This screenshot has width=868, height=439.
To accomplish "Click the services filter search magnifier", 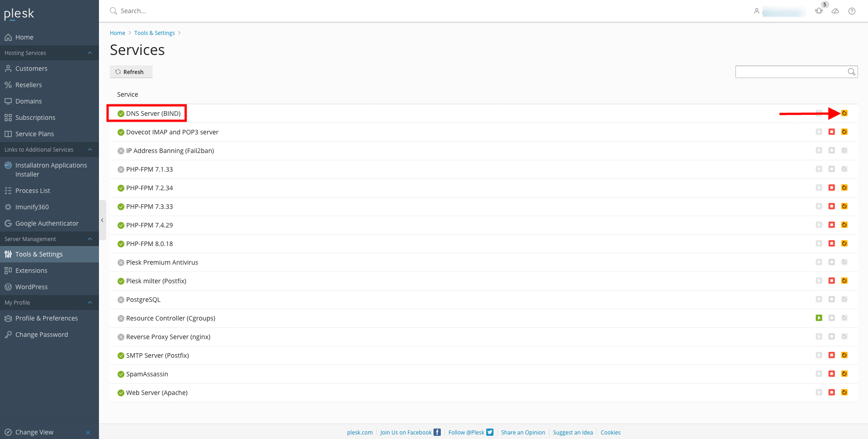I will [852, 72].
